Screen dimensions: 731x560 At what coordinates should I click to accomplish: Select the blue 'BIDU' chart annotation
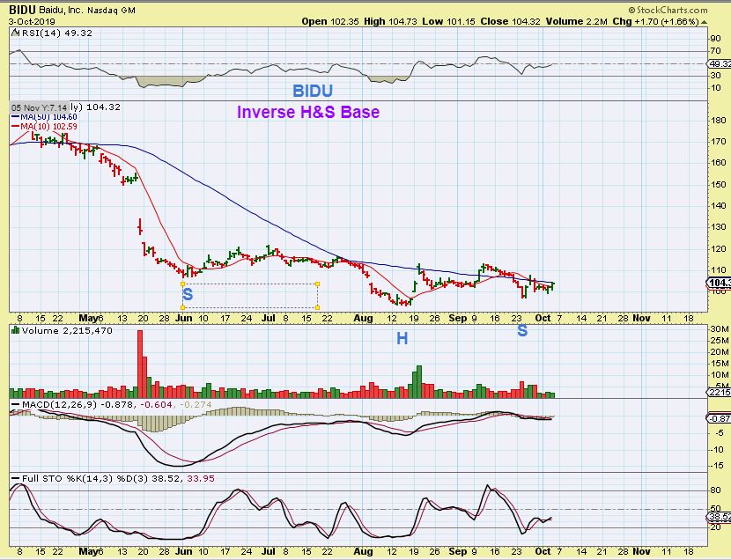pyautogui.click(x=313, y=91)
